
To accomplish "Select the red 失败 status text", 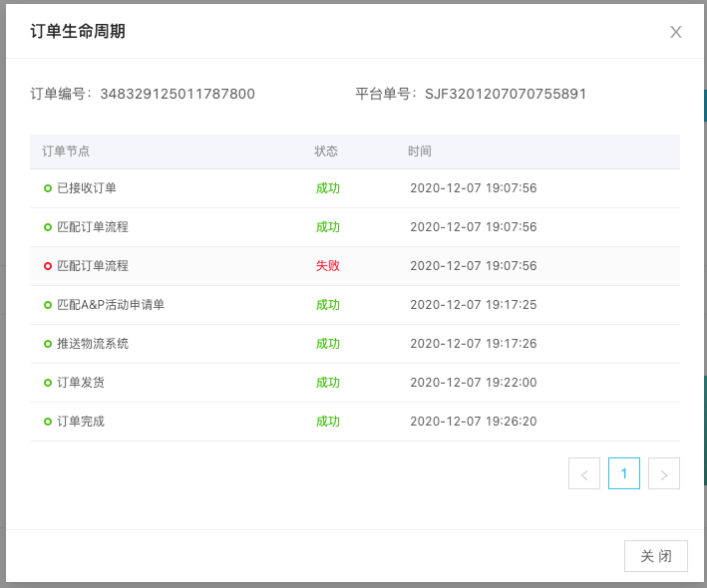I will tap(328, 266).
